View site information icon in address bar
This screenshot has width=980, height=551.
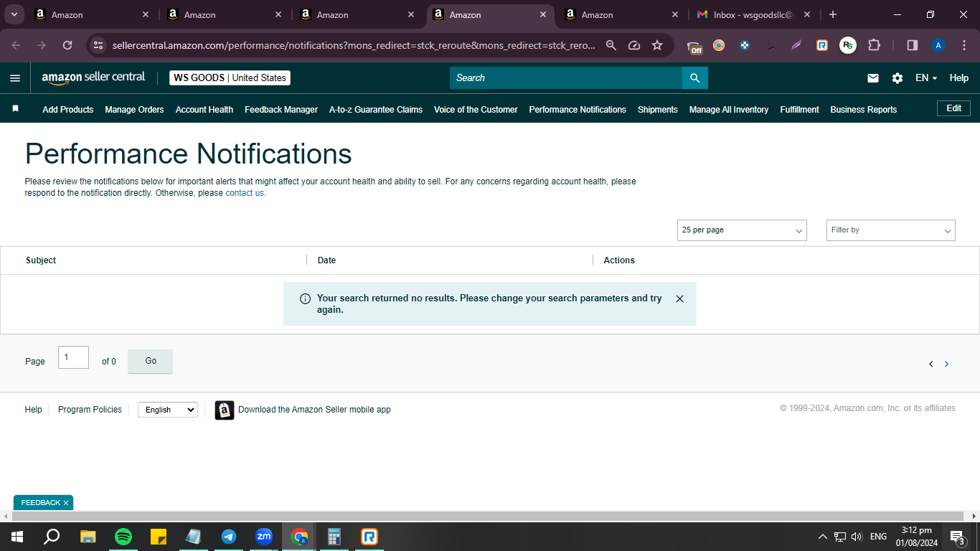coord(98,45)
